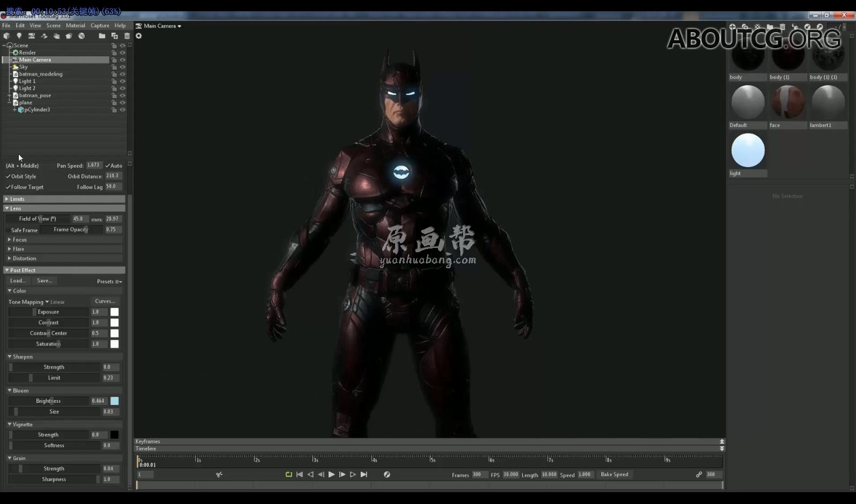The height and width of the screenshot is (504, 856).
Task: Duplicate the selected scene item icon
Action: (114, 36)
